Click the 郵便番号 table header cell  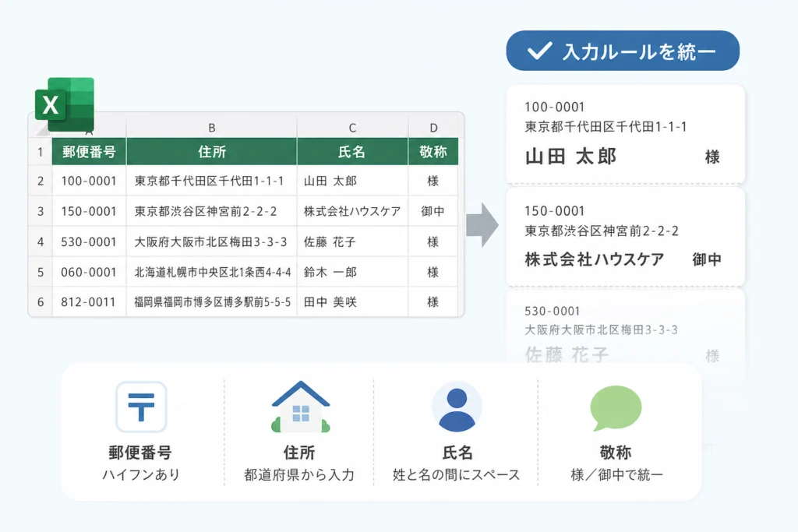click(x=89, y=152)
